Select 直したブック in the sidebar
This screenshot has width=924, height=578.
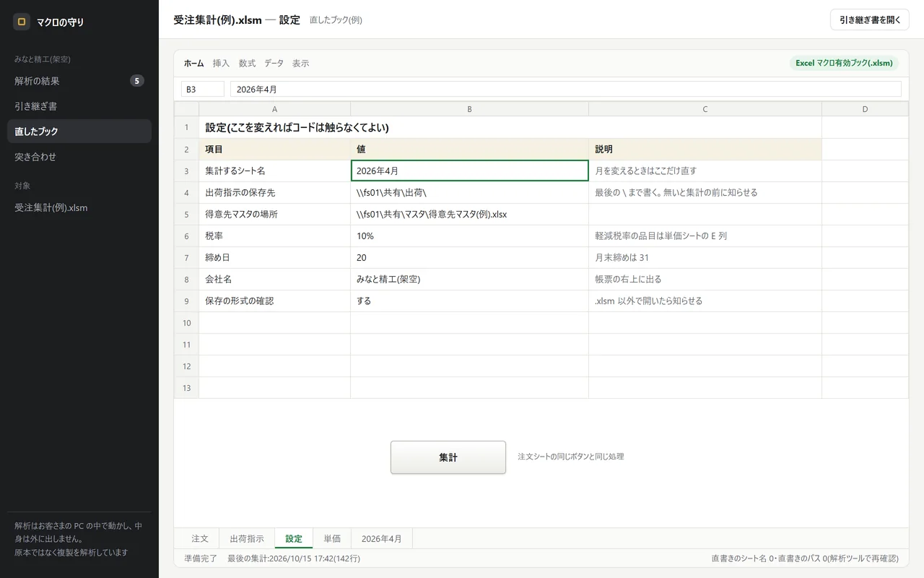pos(79,131)
